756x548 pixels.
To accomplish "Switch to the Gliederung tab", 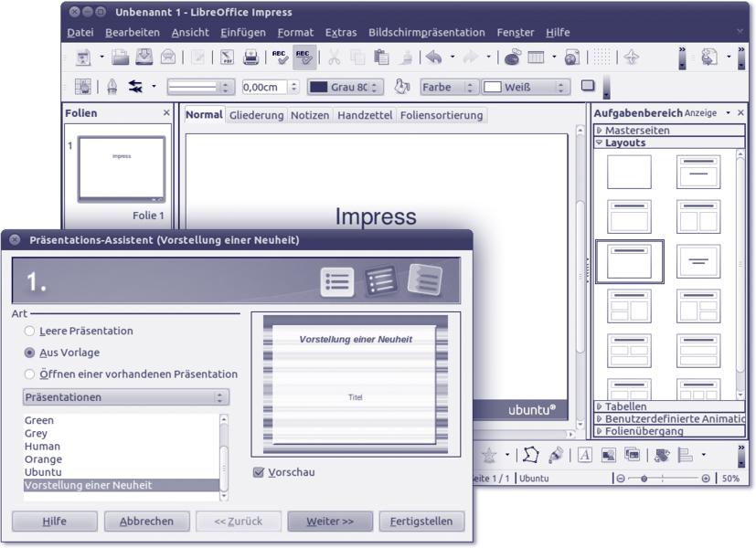I will click(256, 116).
